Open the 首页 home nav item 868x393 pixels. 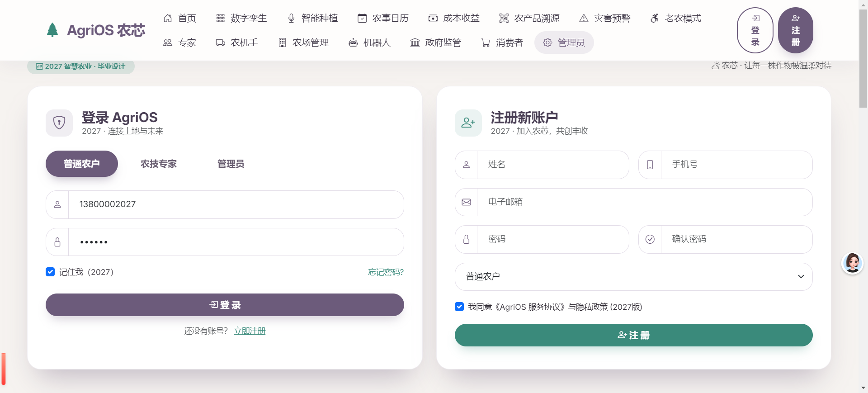[x=179, y=18]
